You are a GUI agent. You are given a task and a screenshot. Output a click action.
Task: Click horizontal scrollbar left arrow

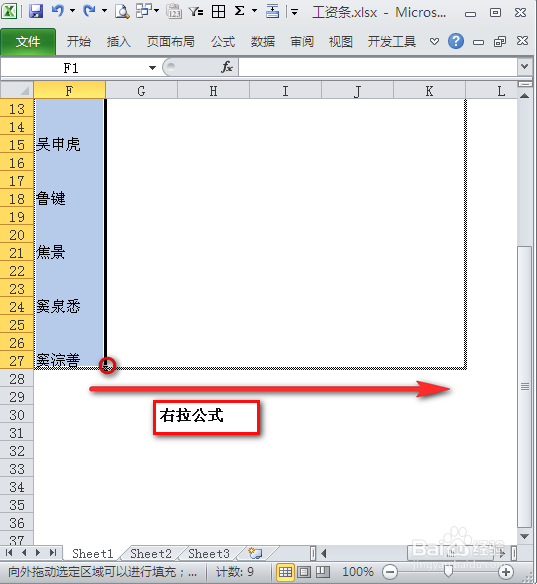[324, 554]
